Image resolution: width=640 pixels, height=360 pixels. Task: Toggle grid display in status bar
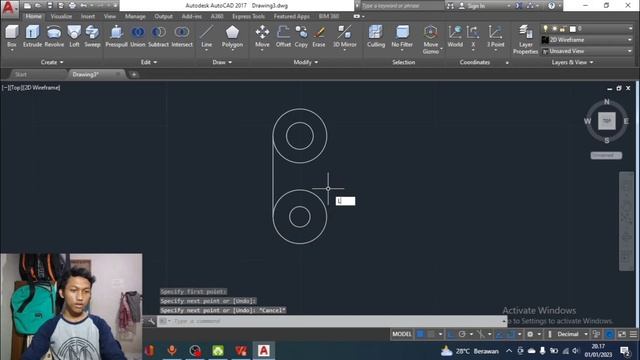[x=420, y=334]
